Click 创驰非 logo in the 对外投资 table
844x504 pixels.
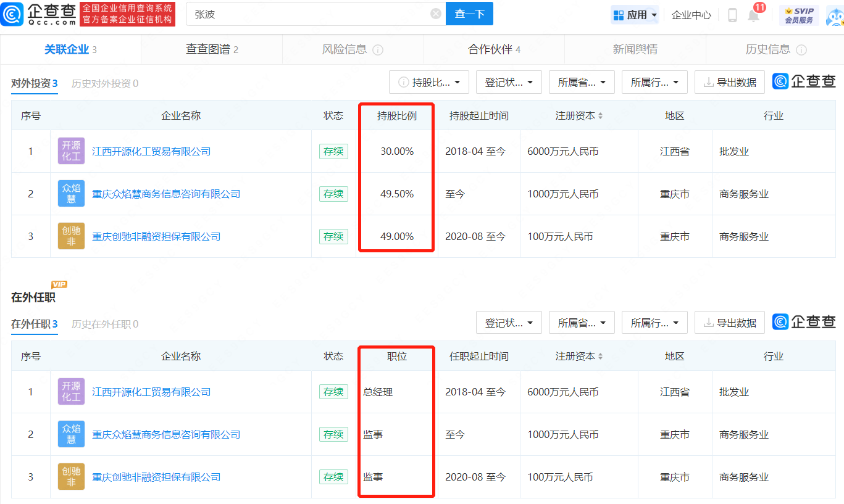point(71,236)
